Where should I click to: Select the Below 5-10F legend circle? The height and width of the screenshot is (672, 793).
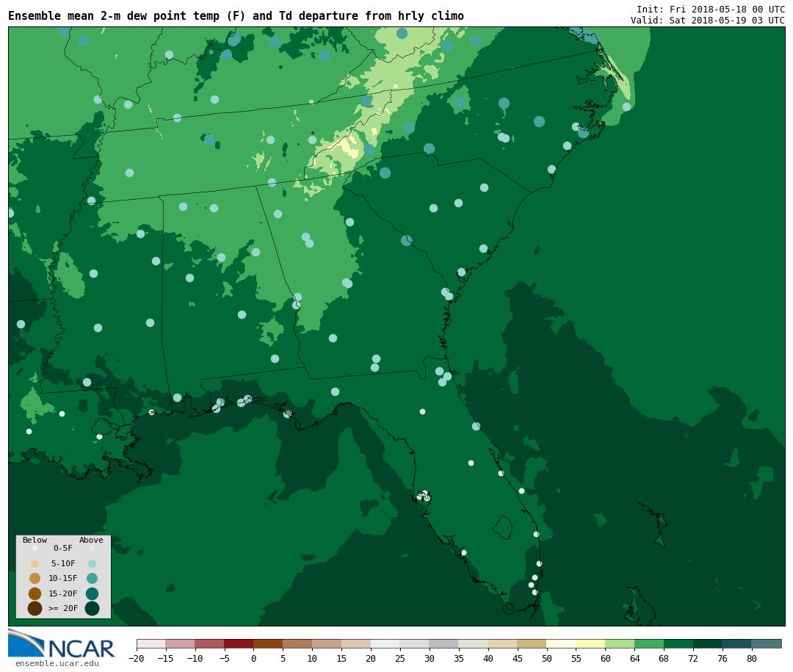click(x=35, y=563)
